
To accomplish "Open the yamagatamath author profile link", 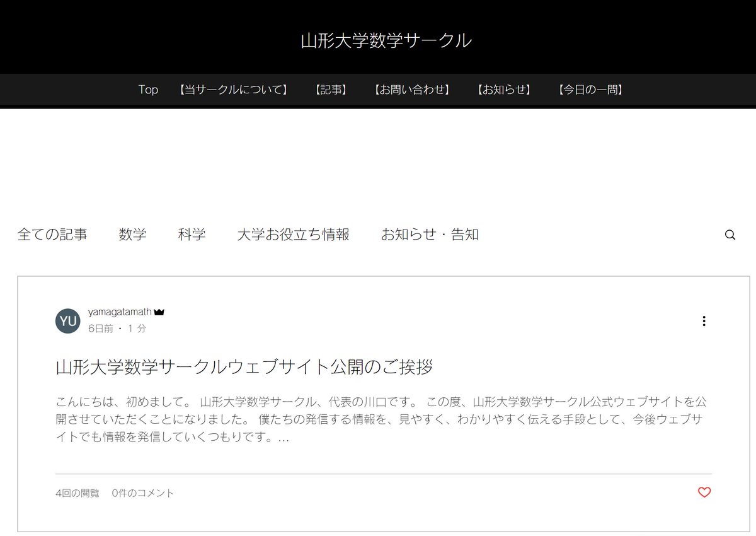I will click(120, 312).
